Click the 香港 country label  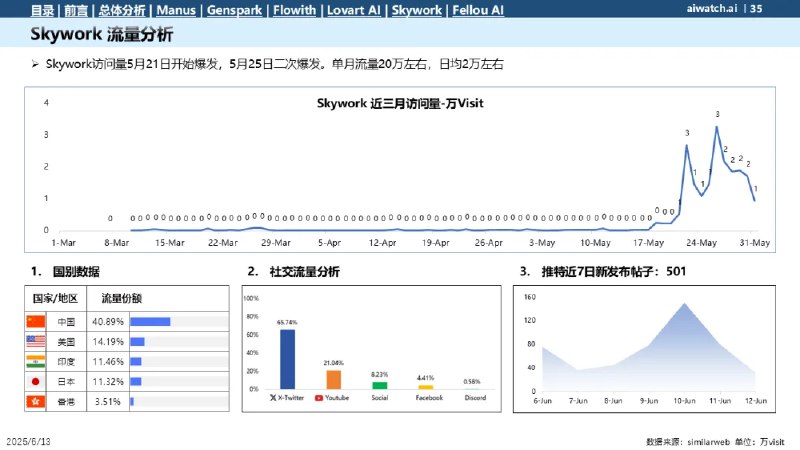pyautogui.click(x=66, y=402)
